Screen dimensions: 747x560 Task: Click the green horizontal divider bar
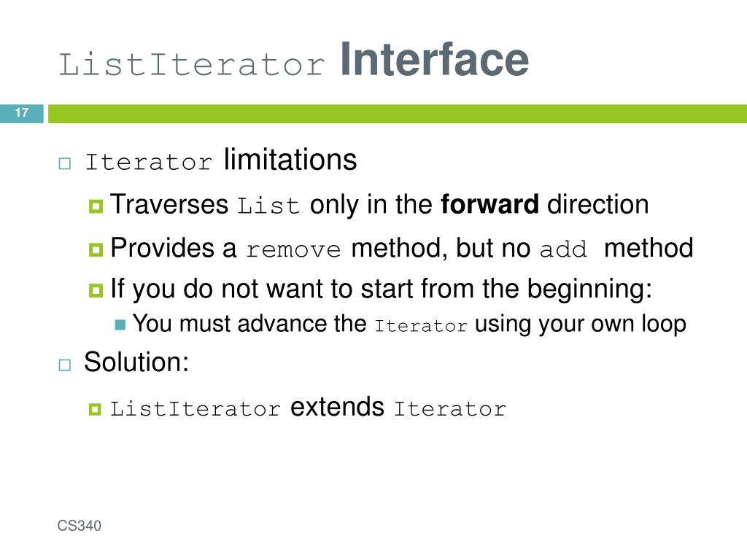[x=398, y=113]
